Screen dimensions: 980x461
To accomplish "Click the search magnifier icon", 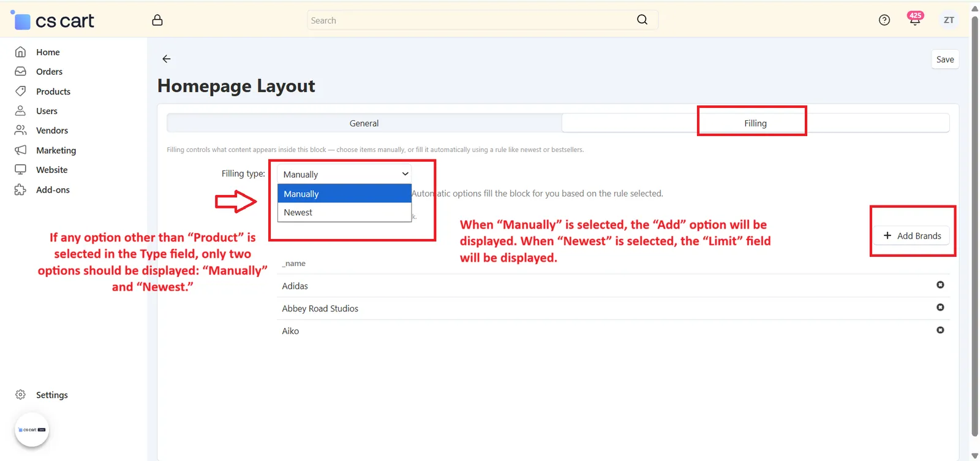I will pyautogui.click(x=642, y=20).
